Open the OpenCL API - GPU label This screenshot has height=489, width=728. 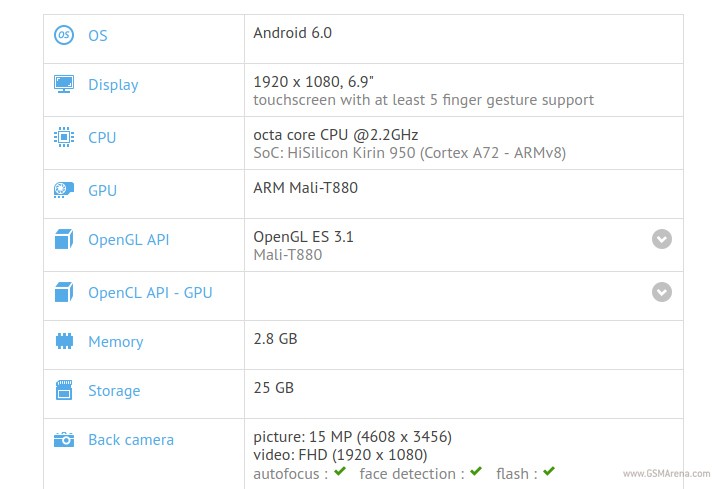(x=150, y=293)
